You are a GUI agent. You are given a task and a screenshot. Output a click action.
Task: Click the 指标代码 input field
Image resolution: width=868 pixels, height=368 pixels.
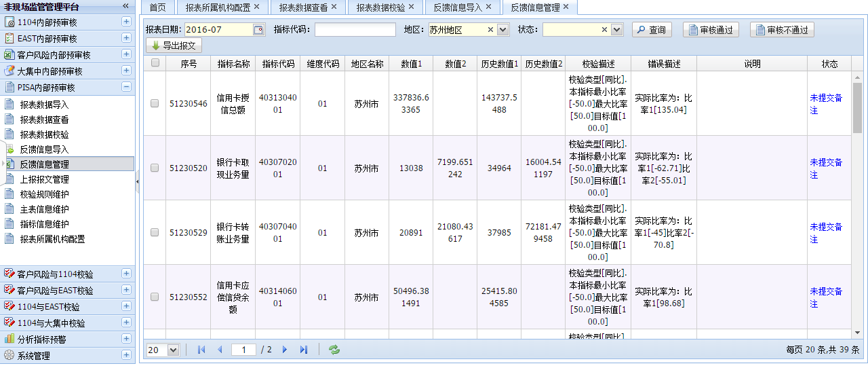click(x=355, y=30)
